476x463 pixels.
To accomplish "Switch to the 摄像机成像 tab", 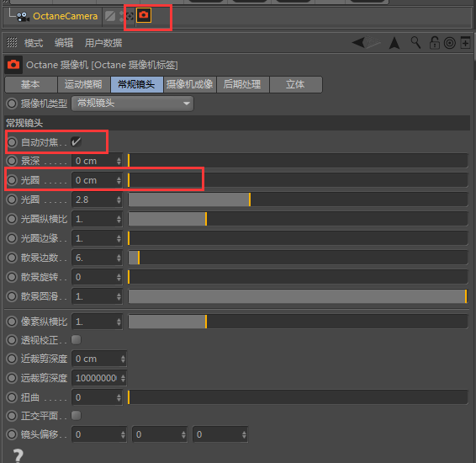I will point(190,84).
